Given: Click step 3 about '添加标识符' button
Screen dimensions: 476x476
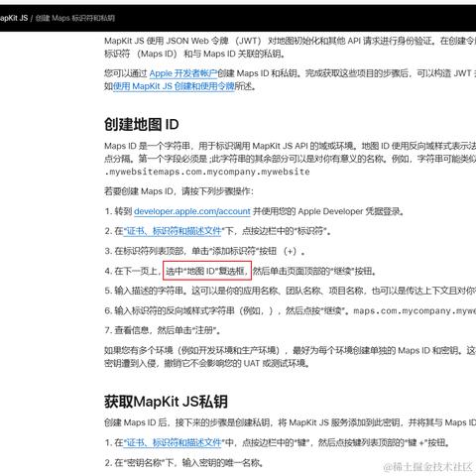Looking at the screenshot, I should coord(204,251).
